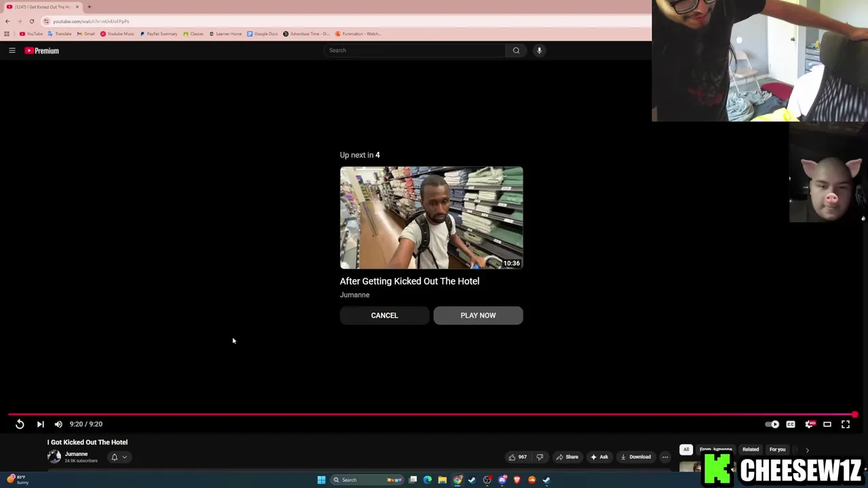868x488 pixels.
Task: Show more filter chips with arrow
Action: tap(807, 449)
